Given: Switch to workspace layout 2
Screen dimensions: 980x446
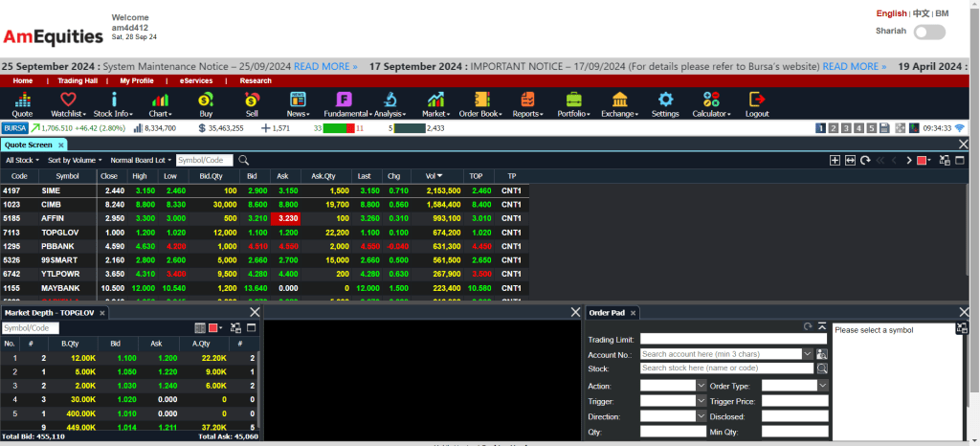Looking at the screenshot, I should pyautogui.click(x=834, y=128).
